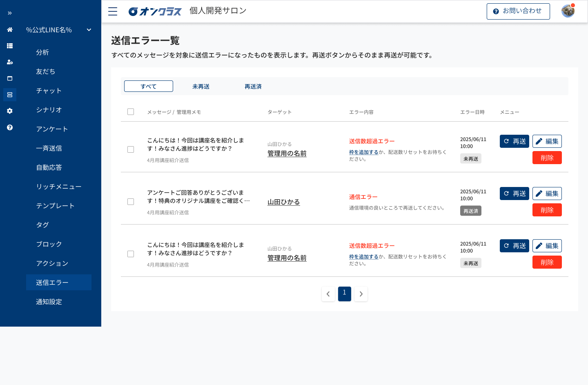
Task: Click the help question mark icon in the sidebar
Action: [9, 127]
